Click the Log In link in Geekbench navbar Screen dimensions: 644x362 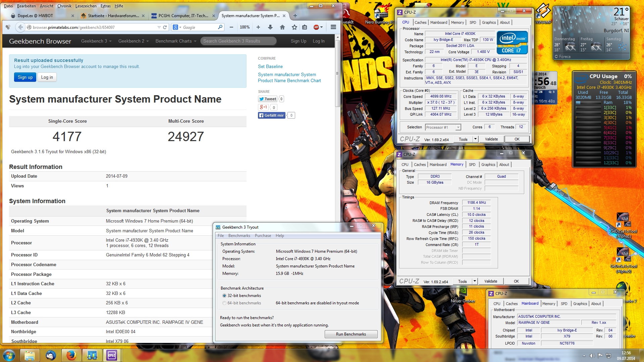pos(319,41)
